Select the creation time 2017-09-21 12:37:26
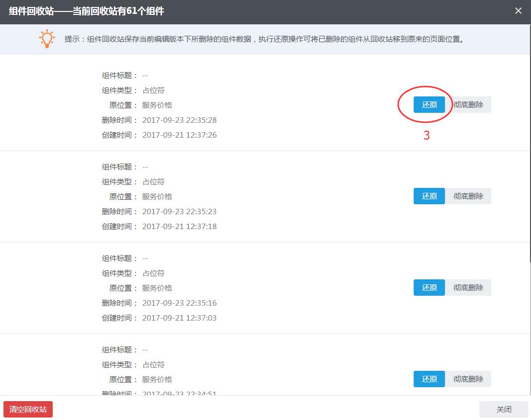This screenshot has height=420, width=531. 179,135
